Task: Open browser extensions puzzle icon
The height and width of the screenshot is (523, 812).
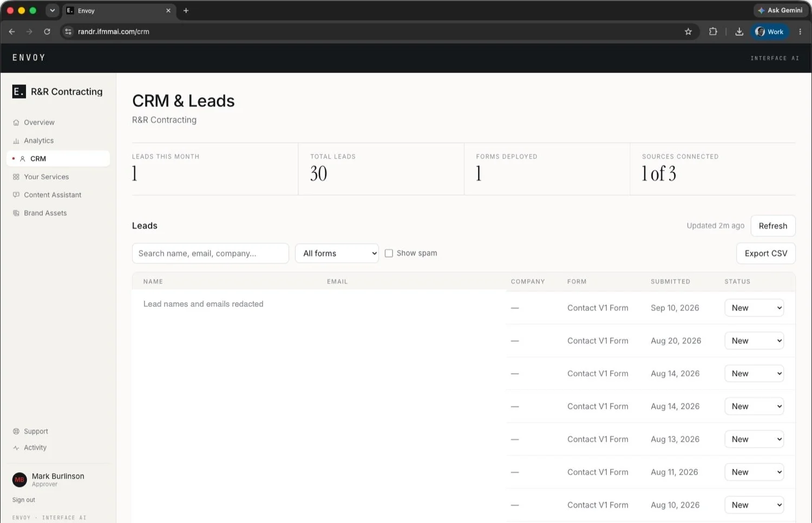Action: pos(713,32)
